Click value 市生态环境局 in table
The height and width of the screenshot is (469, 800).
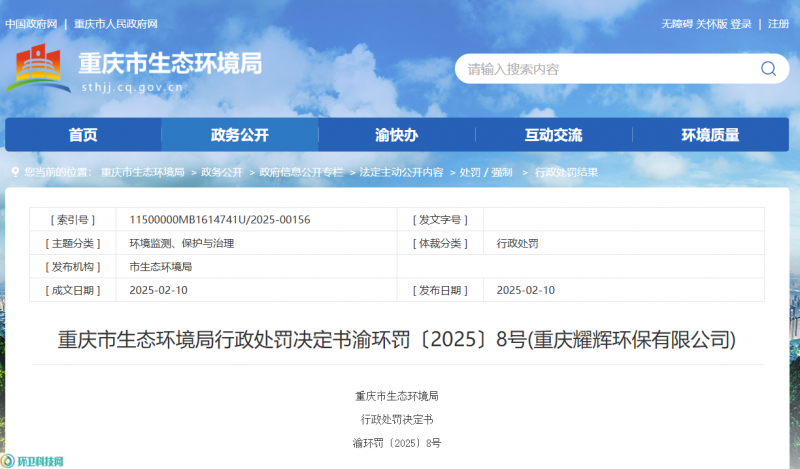(161, 266)
